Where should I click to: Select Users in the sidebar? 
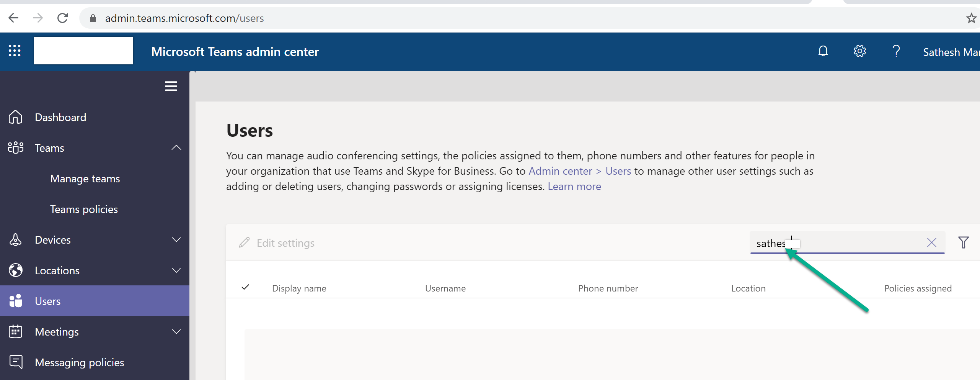(95, 301)
